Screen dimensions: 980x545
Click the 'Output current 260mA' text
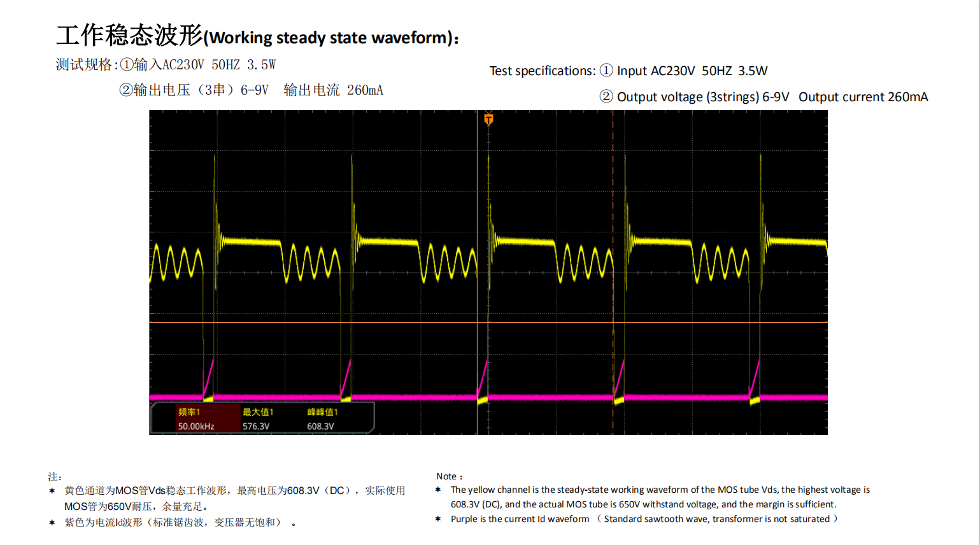point(863,97)
